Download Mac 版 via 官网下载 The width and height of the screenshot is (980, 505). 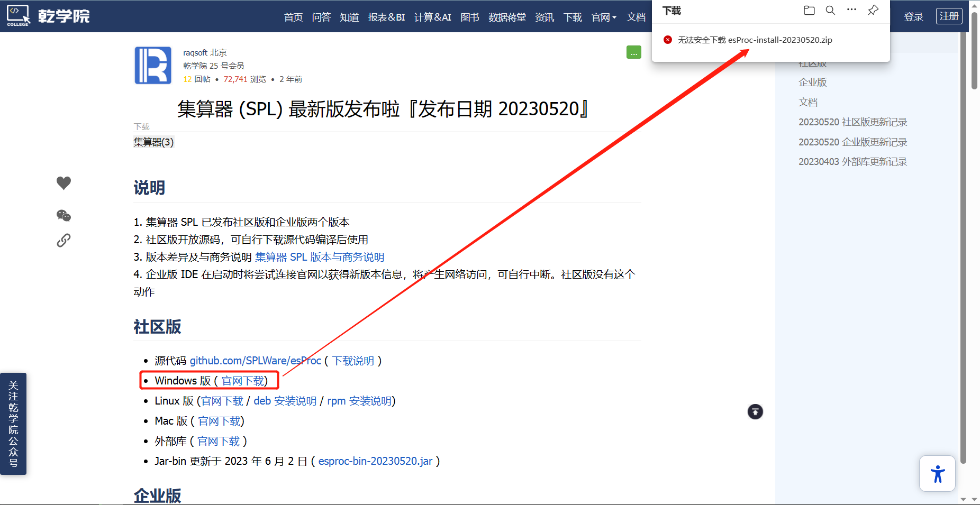tap(220, 421)
